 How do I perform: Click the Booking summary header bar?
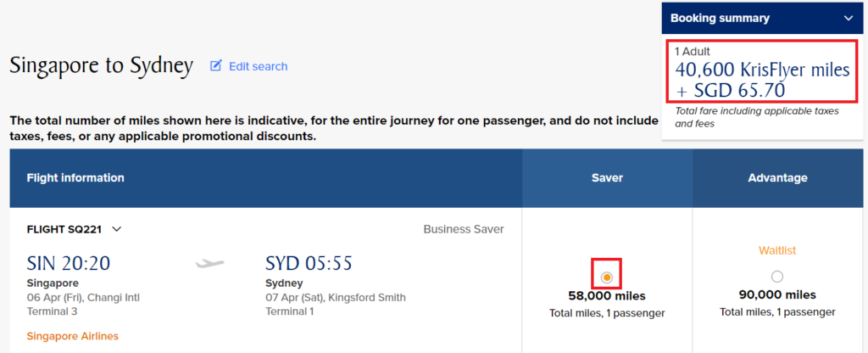tap(762, 19)
